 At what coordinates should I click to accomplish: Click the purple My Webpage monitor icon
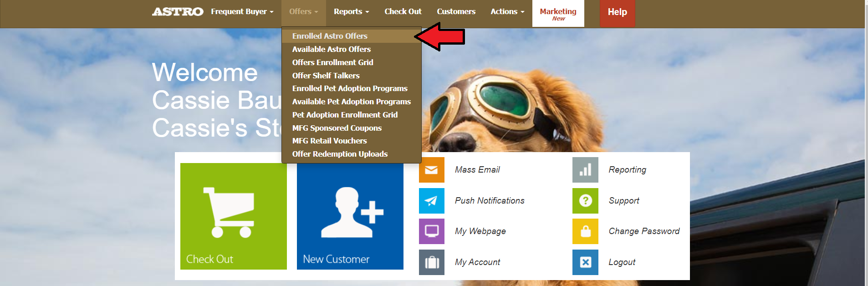pos(431,231)
